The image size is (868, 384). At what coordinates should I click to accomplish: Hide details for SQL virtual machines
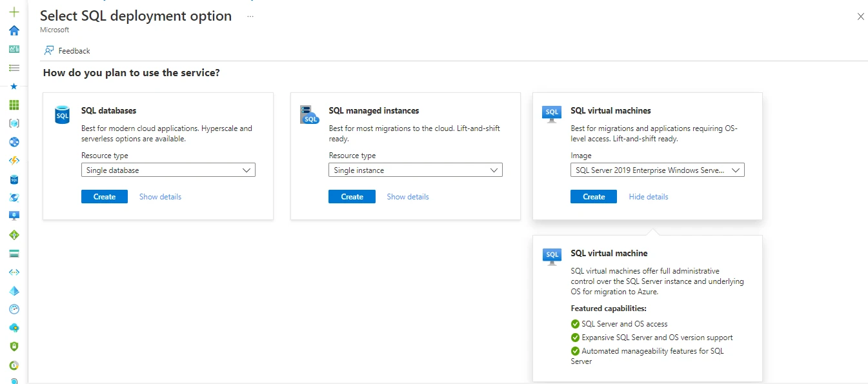[x=648, y=196]
